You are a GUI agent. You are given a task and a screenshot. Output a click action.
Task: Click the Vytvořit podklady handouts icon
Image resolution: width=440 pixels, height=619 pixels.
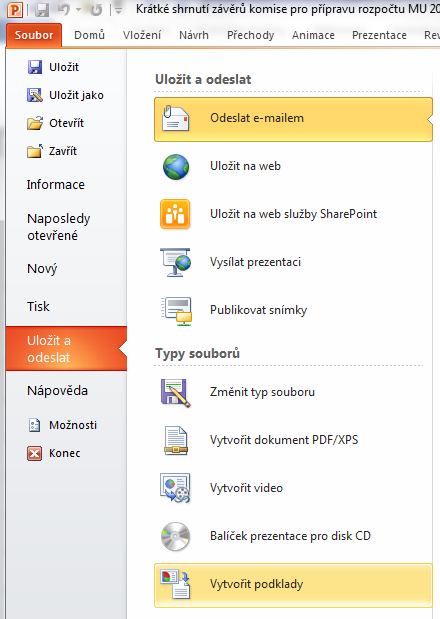pyautogui.click(x=176, y=584)
